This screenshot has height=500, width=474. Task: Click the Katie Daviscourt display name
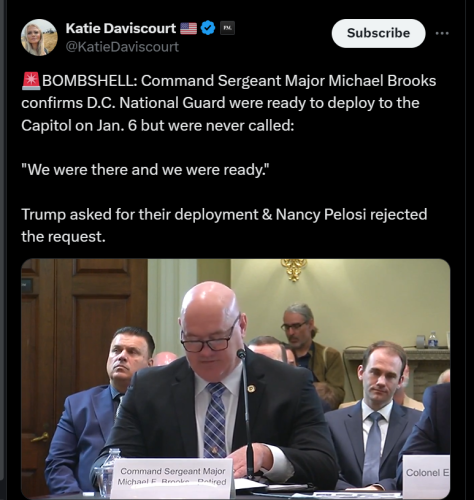[x=121, y=28]
